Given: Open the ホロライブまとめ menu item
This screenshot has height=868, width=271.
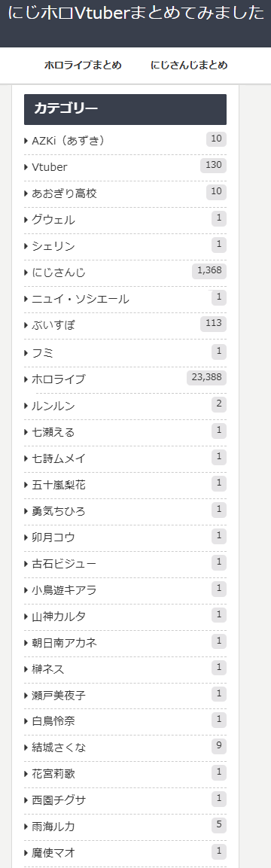Looking at the screenshot, I should pos(83,65).
